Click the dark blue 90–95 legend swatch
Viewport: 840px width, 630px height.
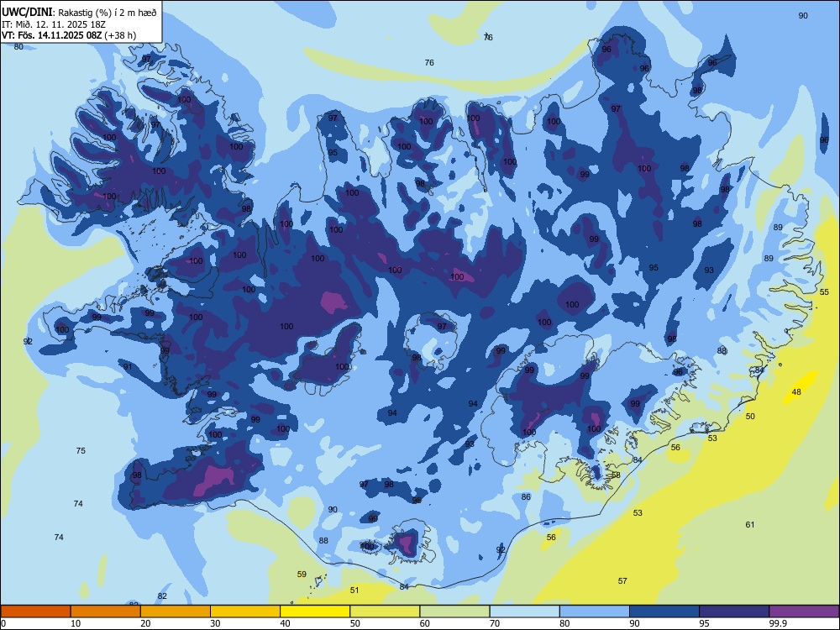click(664, 612)
